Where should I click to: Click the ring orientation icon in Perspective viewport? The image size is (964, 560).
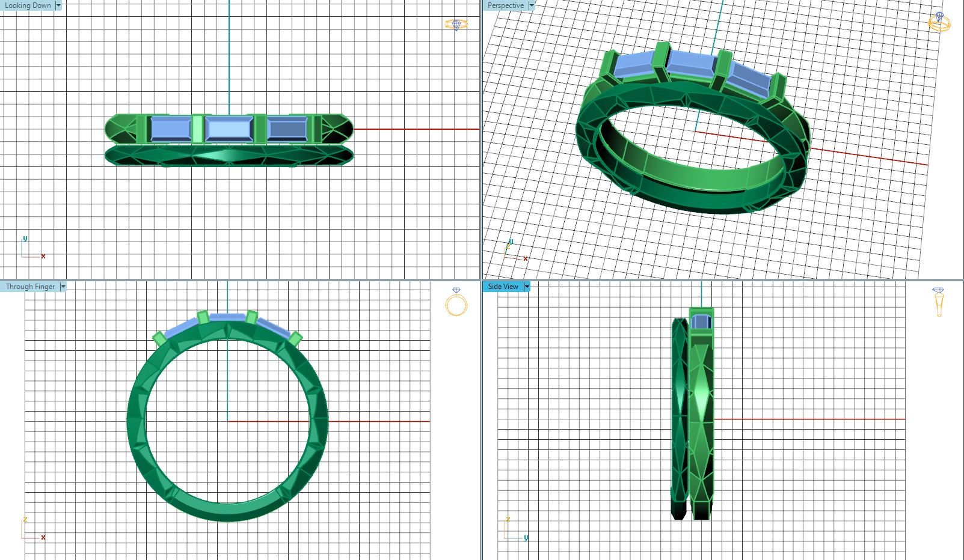click(939, 22)
